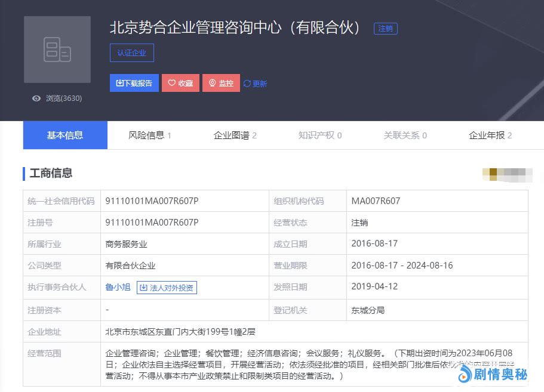Image resolution: width=544 pixels, height=392 pixels.
Task: Open the partner link 鲁小旭
Action: pos(118,288)
